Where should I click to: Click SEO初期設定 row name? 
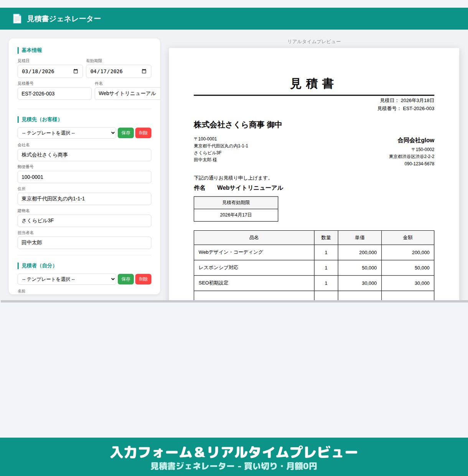click(213, 283)
